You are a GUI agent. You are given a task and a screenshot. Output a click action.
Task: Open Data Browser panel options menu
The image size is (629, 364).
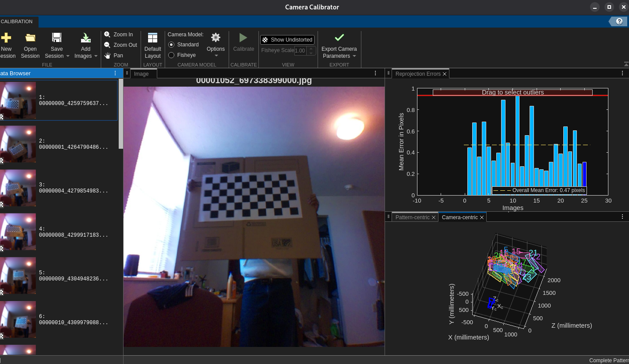click(x=115, y=73)
